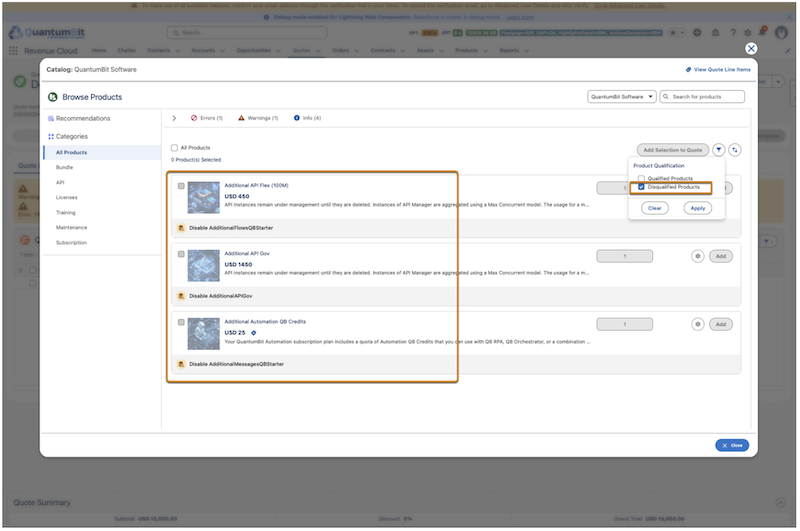This screenshot has height=531, width=800.
Task: Expand the messages panel chevron beside Errors
Action: tap(174, 118)
